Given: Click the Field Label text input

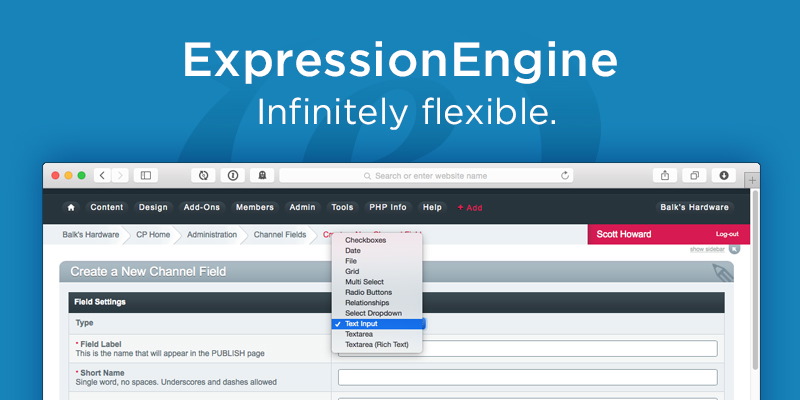Looking at the screenshot, I should click(x=527, y=349).
